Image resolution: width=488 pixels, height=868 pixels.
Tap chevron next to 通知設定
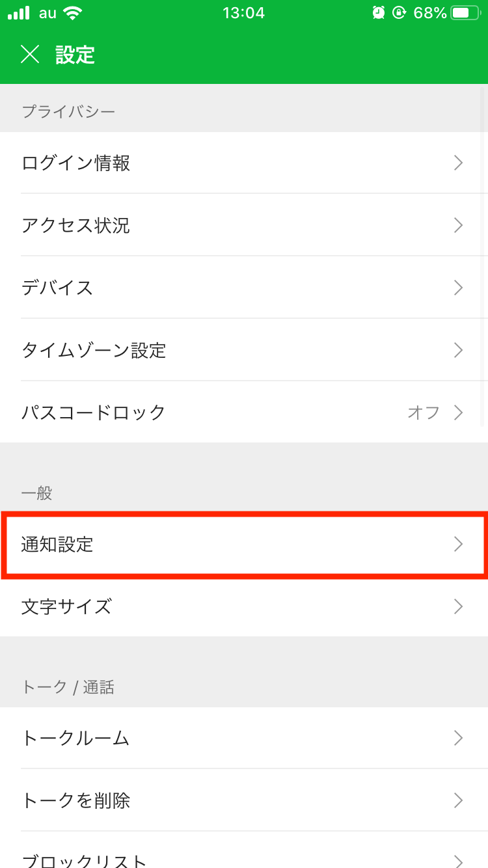click(459, 544)
